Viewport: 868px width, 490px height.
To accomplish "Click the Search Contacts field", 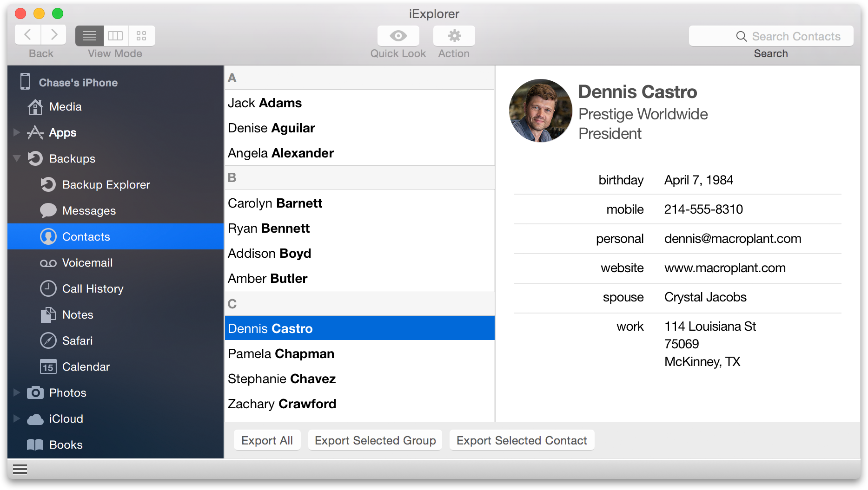I will coord(771,36).
